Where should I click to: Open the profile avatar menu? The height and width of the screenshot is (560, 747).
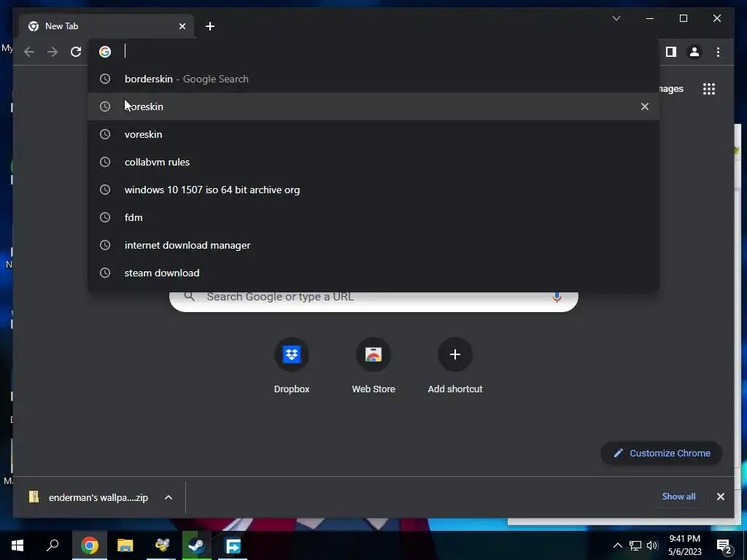pos(694,52)
